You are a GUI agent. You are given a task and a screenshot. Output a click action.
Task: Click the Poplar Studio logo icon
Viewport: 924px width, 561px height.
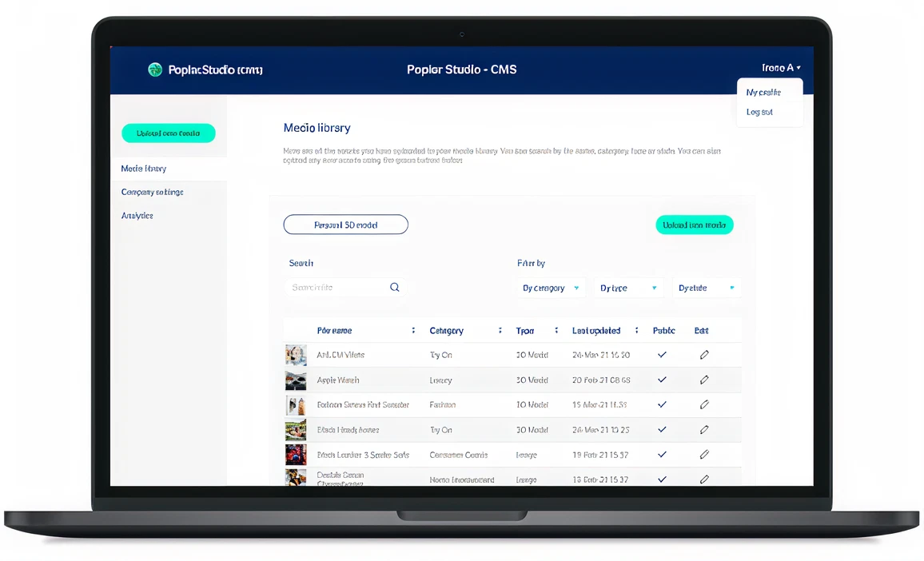[x=155, y=70]
